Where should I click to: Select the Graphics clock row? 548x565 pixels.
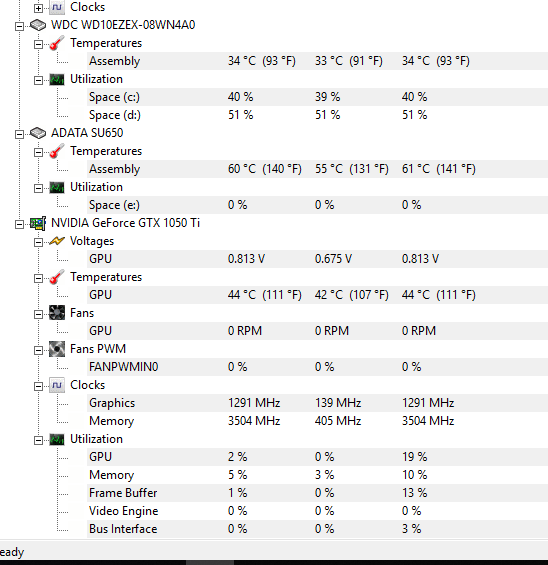pyautogui.click(x=317, y=403)
